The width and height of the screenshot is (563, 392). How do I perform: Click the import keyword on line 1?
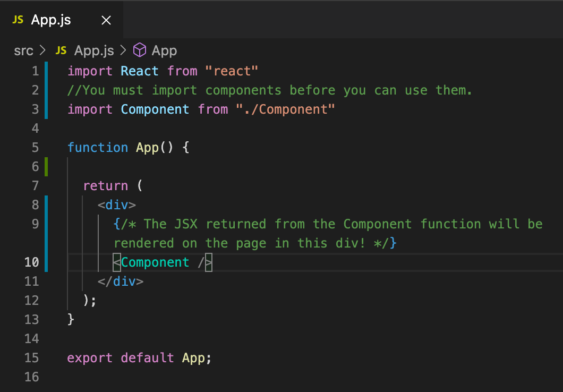point(89,71)
